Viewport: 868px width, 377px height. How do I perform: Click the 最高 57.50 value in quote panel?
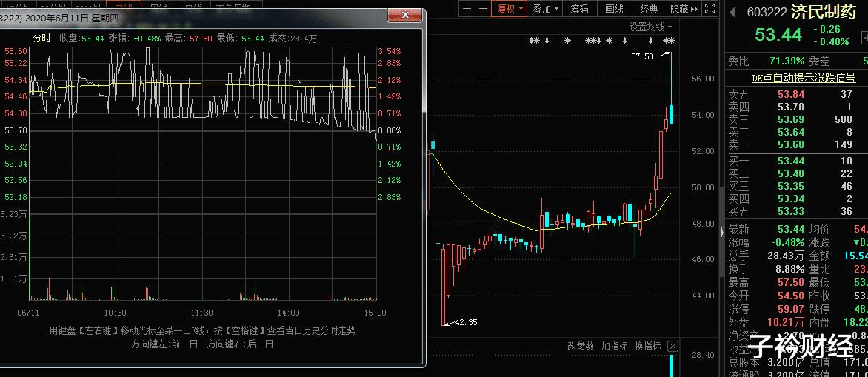(791, 282)
